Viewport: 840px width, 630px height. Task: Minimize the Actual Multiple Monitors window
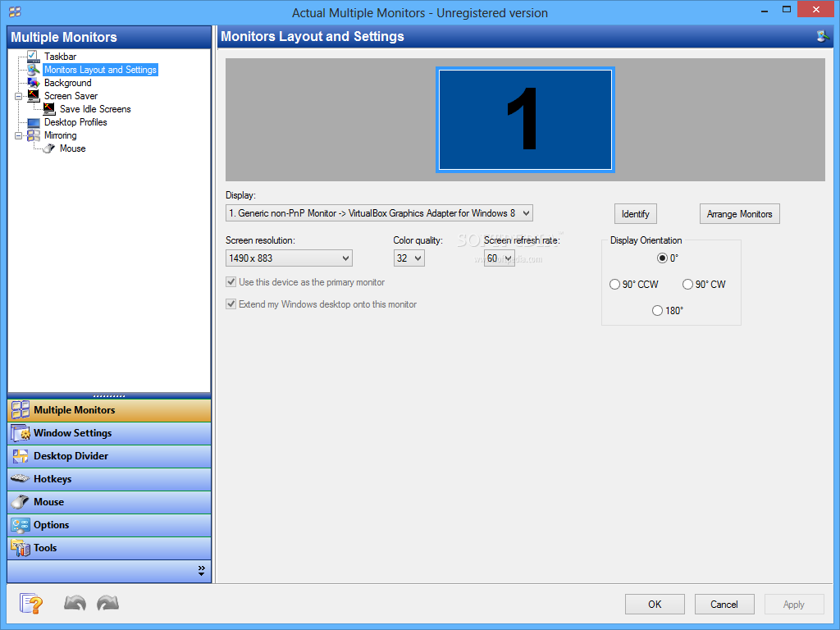tap(765, 10)
